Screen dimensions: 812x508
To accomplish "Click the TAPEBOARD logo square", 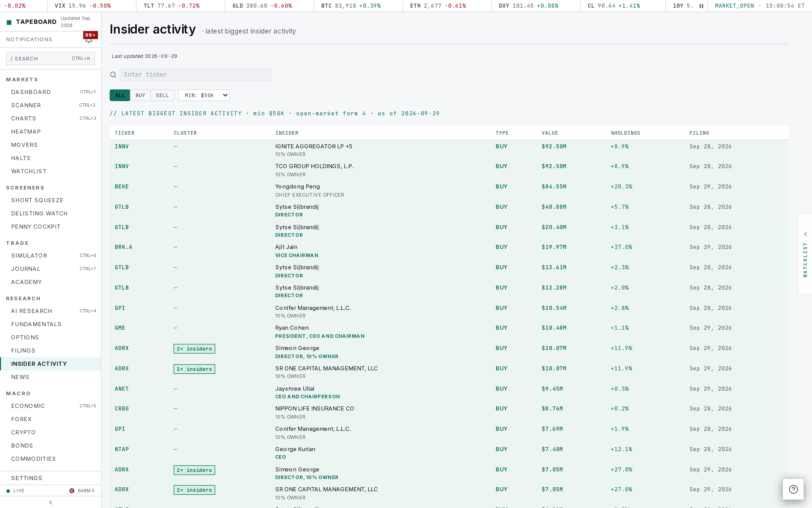I will [x=9, y=22].
